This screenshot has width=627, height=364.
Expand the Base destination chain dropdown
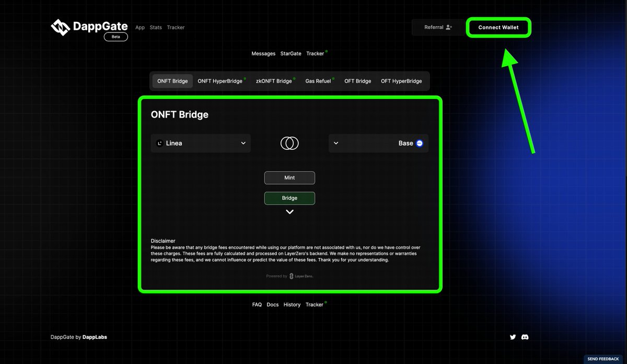click(378, 143)
